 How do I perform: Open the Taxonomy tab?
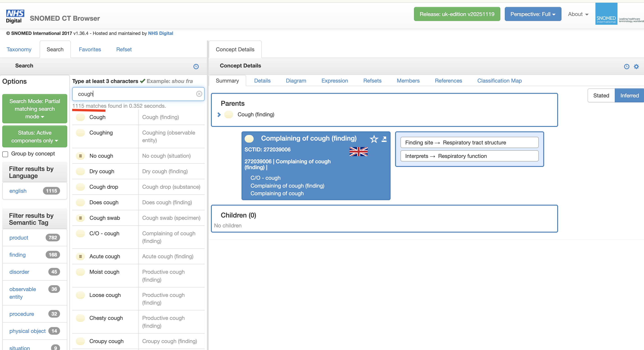pyautogui.click(x=19, y=49)
